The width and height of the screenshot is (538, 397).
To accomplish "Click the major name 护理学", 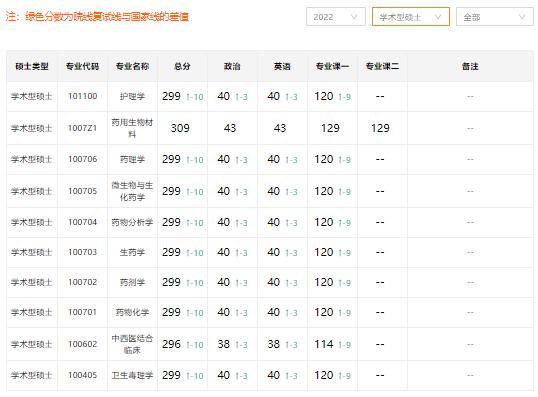I will pyautogui.click(x=132, y=96).
